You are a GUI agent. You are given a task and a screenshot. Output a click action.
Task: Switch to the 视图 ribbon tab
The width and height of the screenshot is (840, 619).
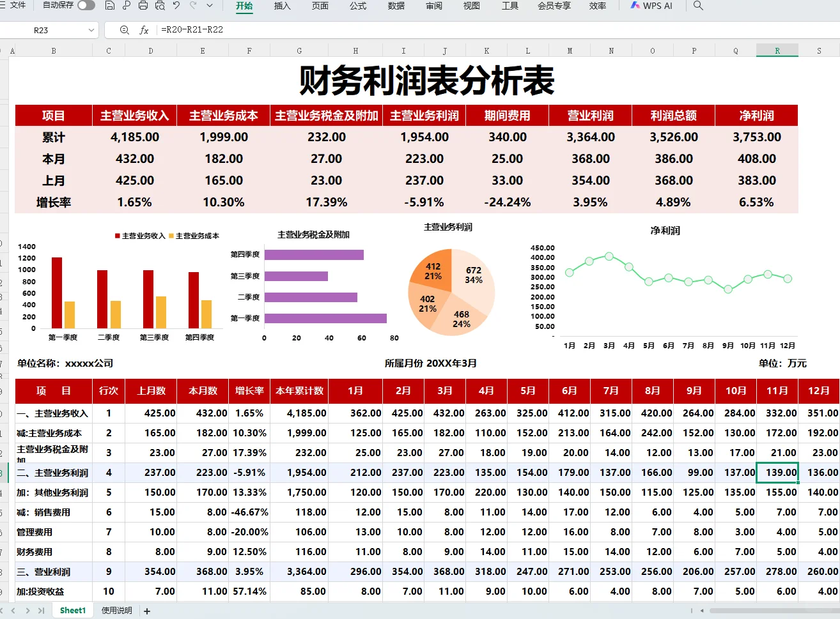[x=472, y=6]
